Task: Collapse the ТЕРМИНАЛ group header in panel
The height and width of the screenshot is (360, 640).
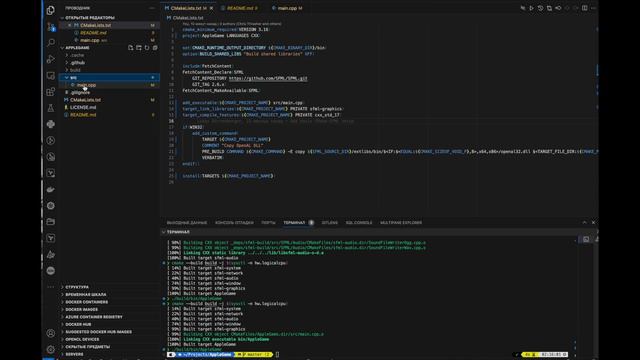Action: click(x=178, y=232)
